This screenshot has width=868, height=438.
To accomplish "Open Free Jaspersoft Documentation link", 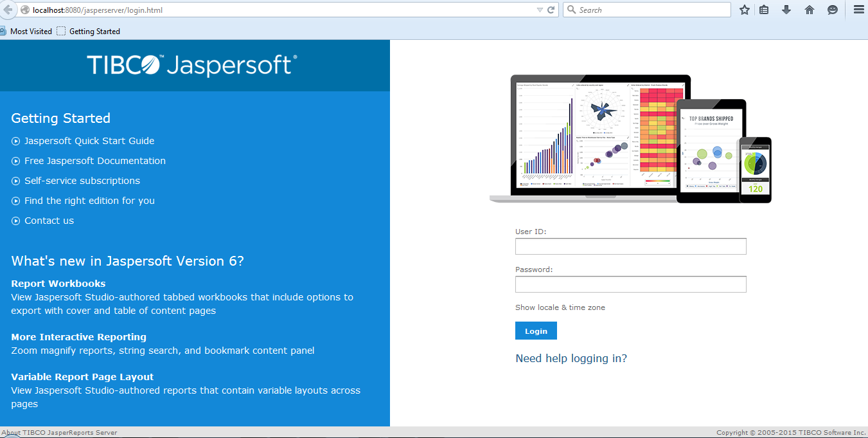I will click(x=95, y=161).
